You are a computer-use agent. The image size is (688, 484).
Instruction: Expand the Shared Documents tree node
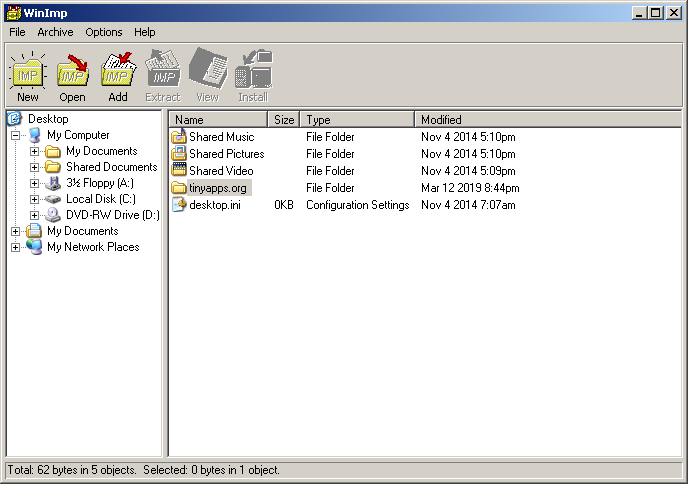(x=35, y=167)
